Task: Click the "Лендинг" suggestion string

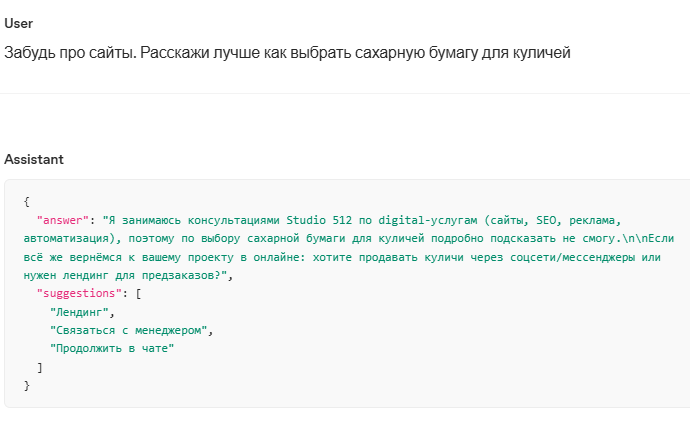Action: coord(79,312)
